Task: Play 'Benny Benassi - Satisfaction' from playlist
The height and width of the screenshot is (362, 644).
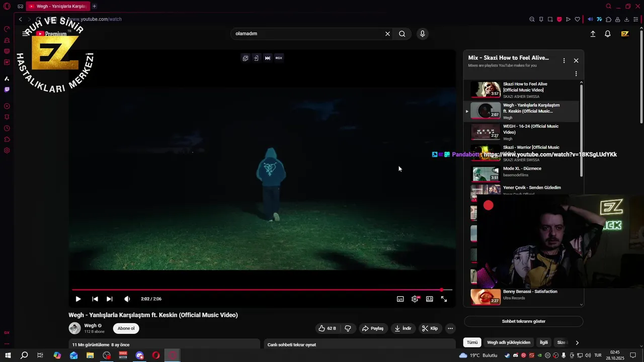Action: (522, 297)
